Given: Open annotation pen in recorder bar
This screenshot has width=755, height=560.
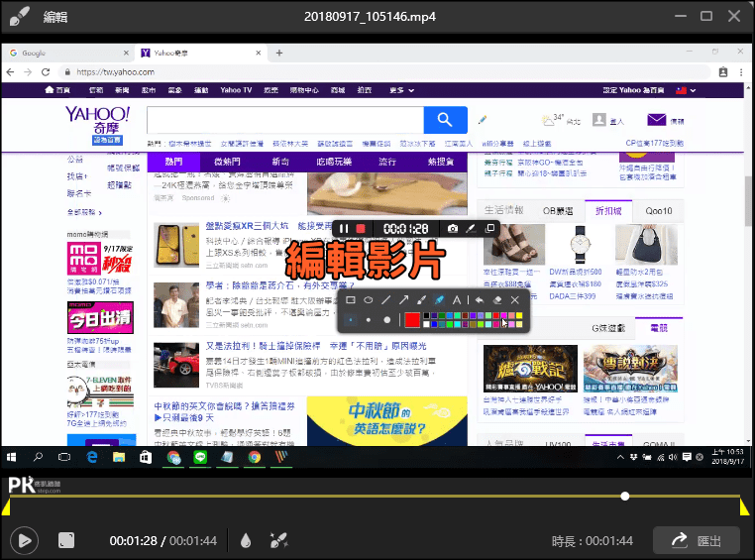Looking at the screenshot, I should click(x=471, y=229).
